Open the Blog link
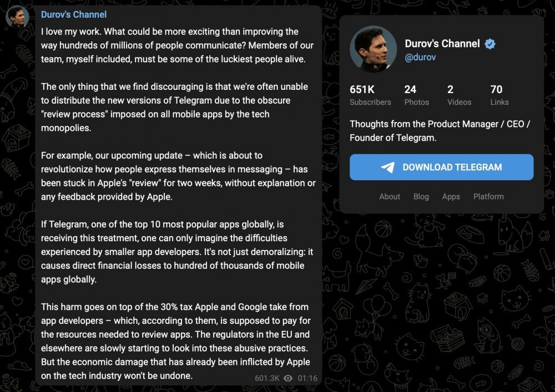 [x=421, y=196]
